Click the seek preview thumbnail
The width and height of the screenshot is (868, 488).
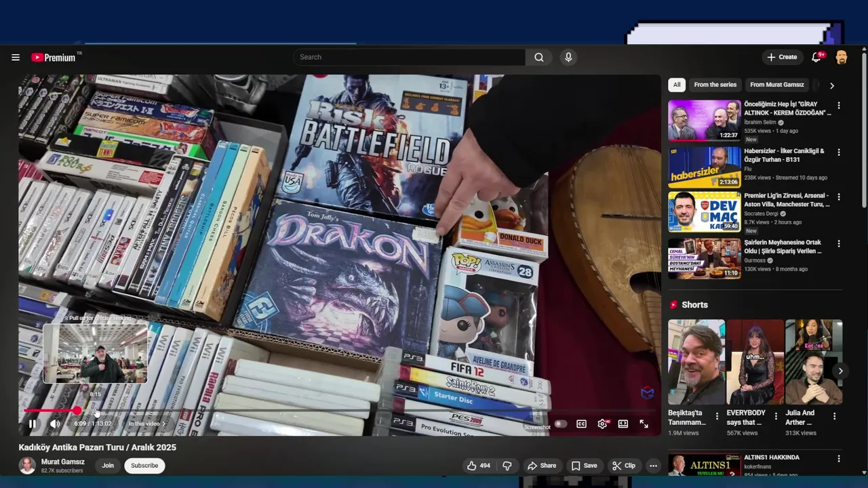click(x=95, y=353)
